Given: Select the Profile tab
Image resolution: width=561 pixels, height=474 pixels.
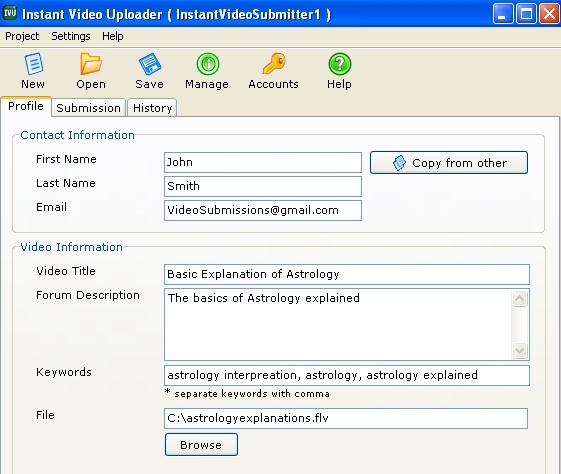Looking at the screenshot, I should (26, 106).
